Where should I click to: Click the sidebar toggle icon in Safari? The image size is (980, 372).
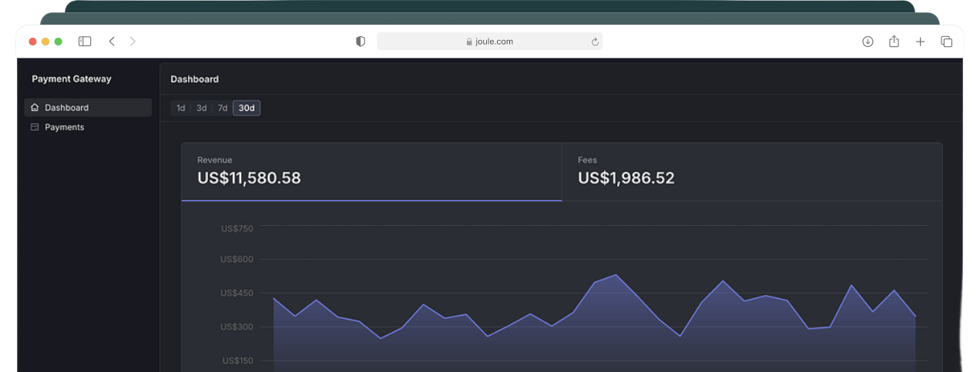(85, 42)
